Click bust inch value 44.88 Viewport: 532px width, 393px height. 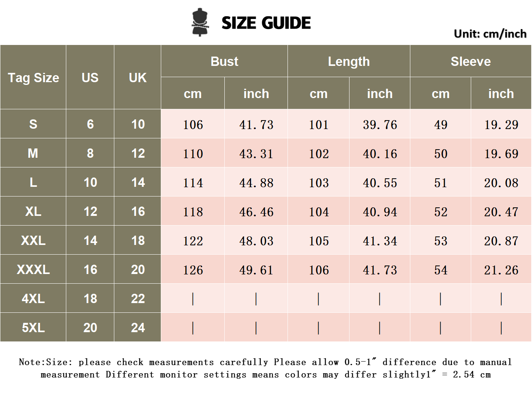(256, 183)
